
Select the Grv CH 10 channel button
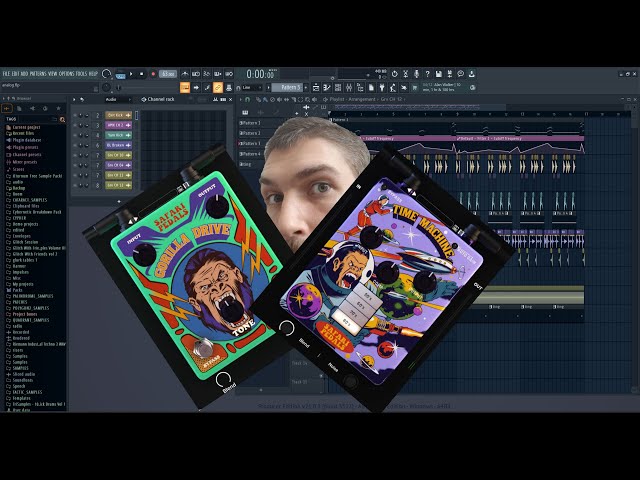(x=117, y=155)
